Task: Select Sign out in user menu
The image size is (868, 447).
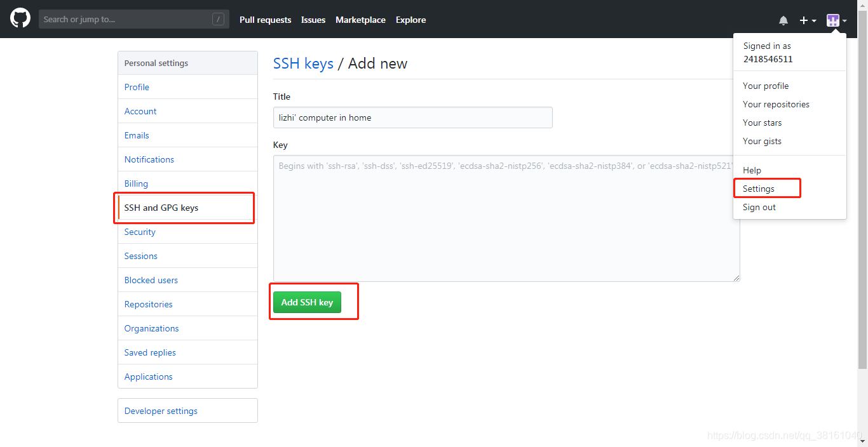Action: pos(790,207)
